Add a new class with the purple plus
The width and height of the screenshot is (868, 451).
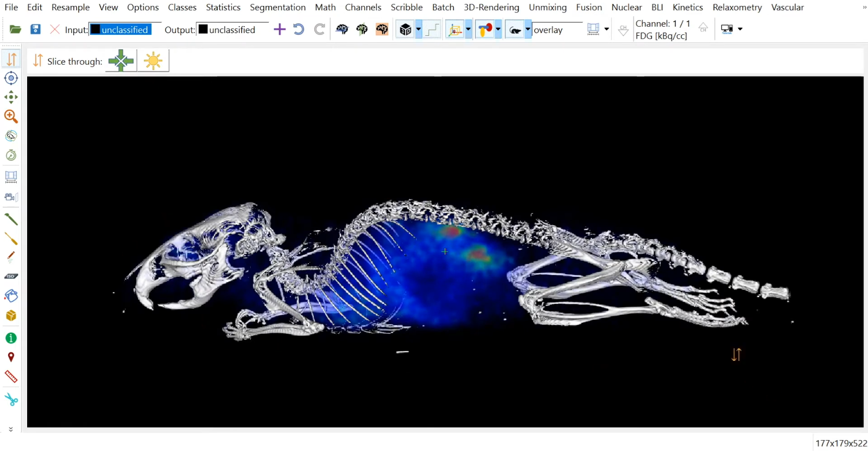coord(280,29)
